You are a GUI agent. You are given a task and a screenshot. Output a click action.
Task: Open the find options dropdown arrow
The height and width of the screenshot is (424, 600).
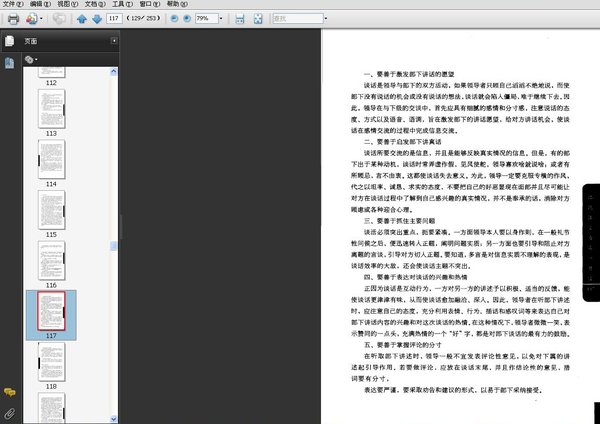pos(326,18)
